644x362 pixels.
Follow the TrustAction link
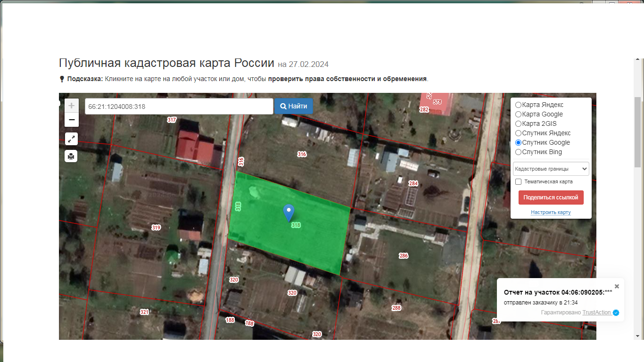coord(596,313)
